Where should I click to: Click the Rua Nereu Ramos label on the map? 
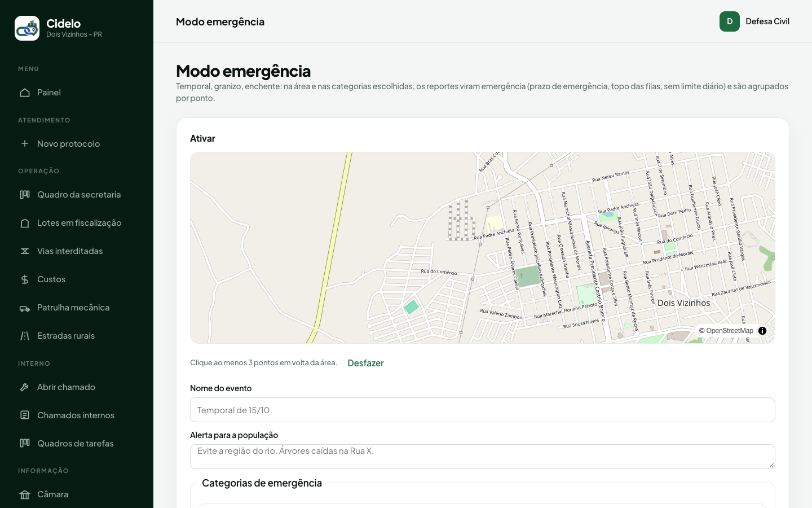click(x=611, y=177)
